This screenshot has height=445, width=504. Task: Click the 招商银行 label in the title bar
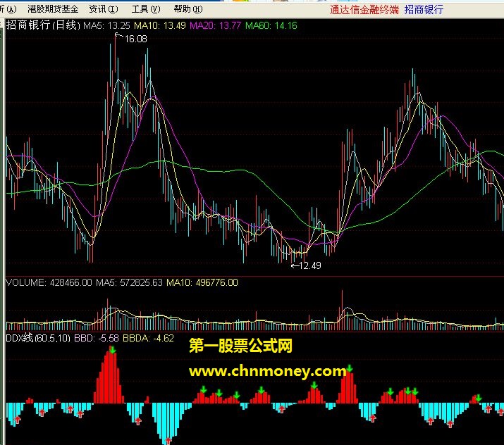tap(424, 10)
